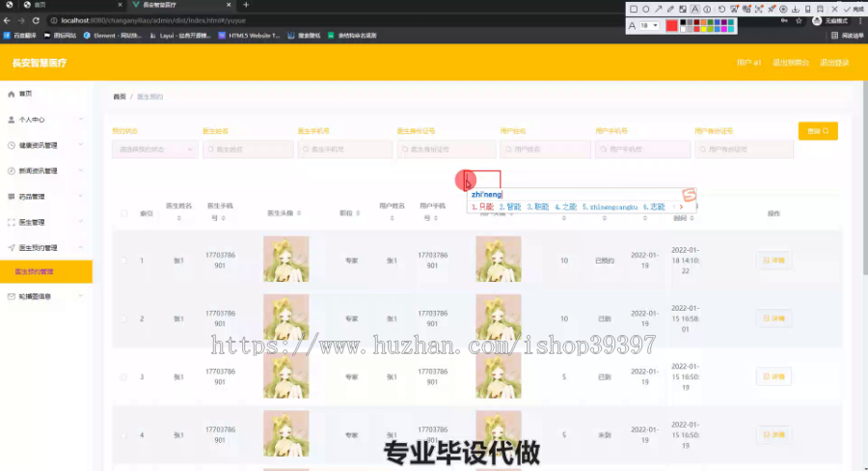Select the mosaic blur tool

(x=683, y=10)
